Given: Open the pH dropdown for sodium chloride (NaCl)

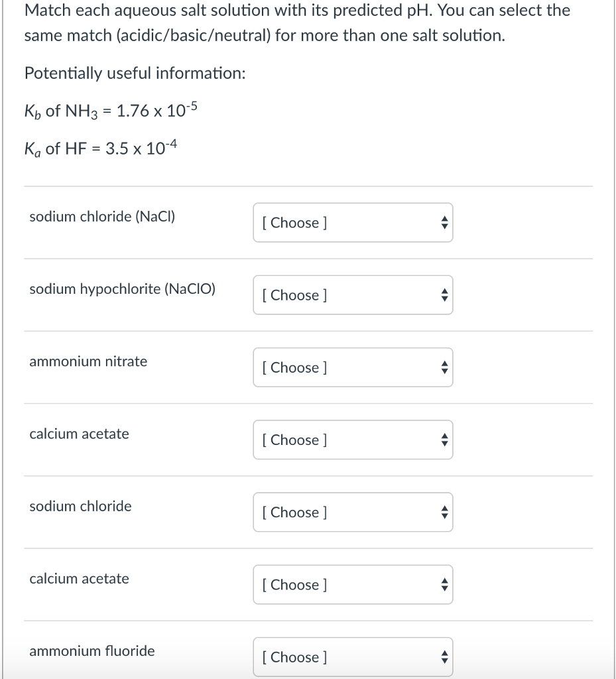Looking at the screenshot, I should [x=352, y=222].
